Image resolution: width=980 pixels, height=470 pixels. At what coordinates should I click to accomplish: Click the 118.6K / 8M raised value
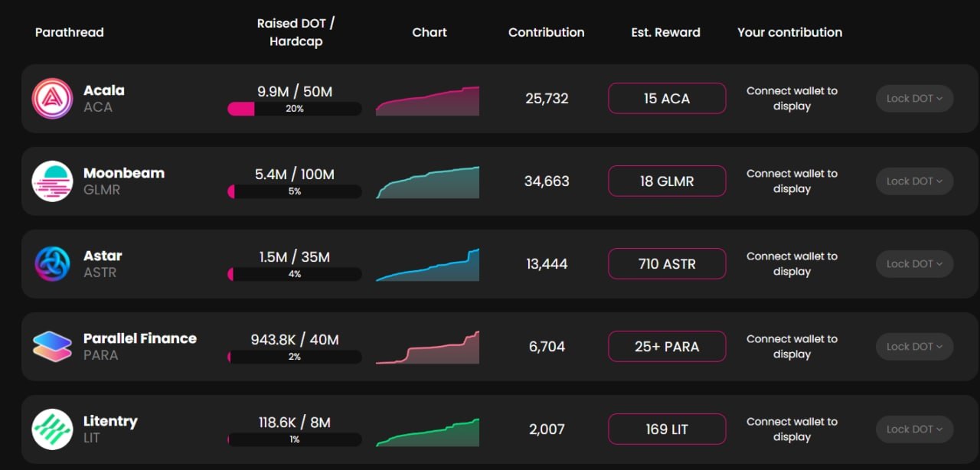point(295,423)
